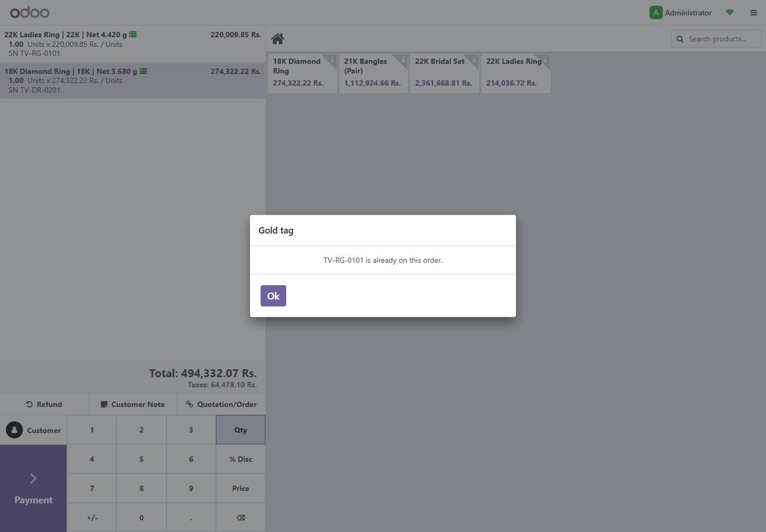The height and width of the screenshot is (532, 766).
Task: Open serial list icon on 18K Diamond Ring line
Action: click(x=143, y=71)
